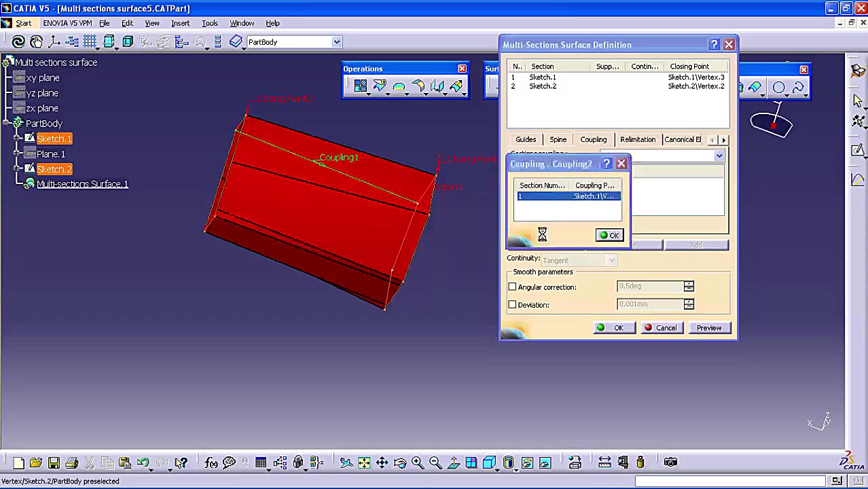The image size is (868, 489).
Task: Click the New file icon
Action: (19, 463)
